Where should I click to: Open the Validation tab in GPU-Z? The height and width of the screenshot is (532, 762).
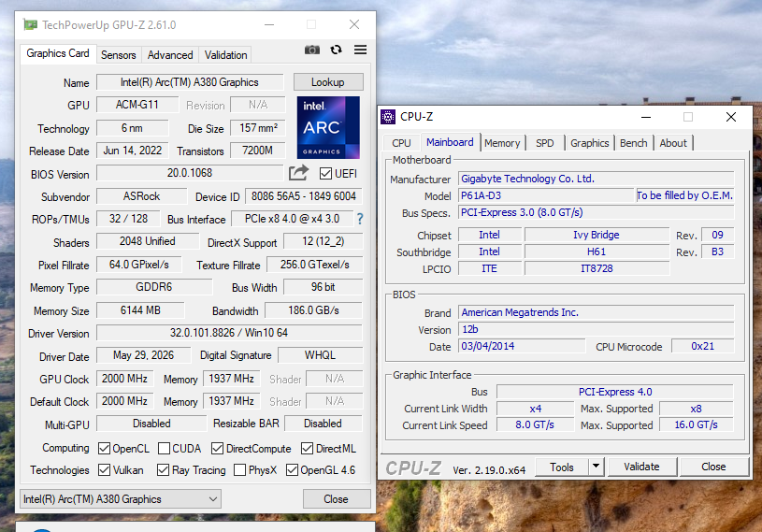coord(225,55)
